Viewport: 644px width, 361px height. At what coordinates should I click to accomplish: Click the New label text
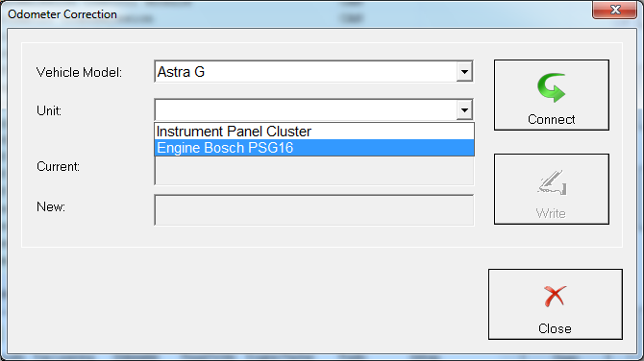click(x=51, y=206)
